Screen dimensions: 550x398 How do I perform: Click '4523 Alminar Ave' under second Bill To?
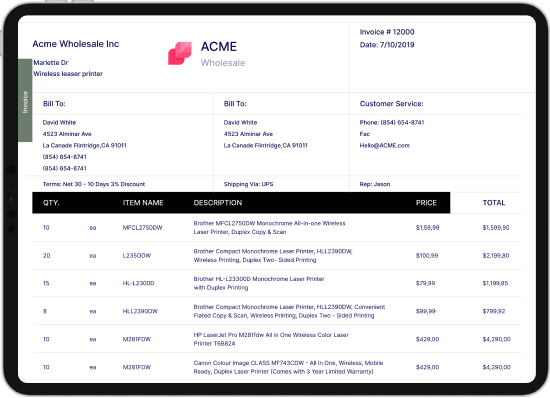248,134
